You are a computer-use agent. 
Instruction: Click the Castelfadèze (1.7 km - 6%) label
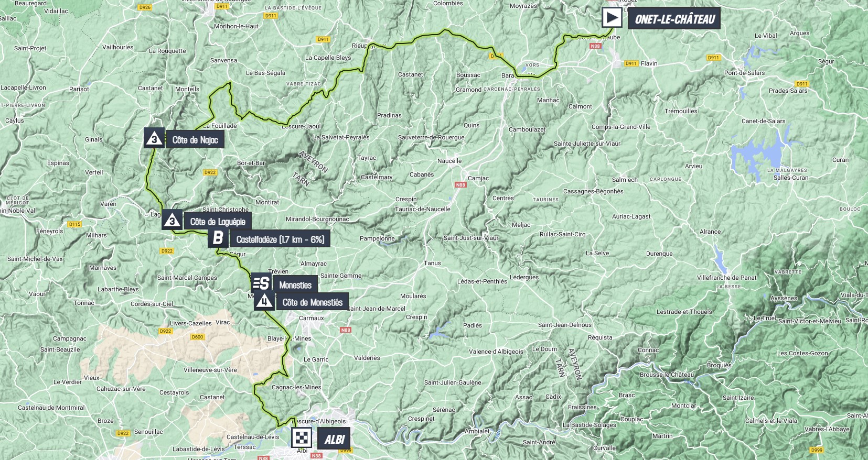point(280,239)
